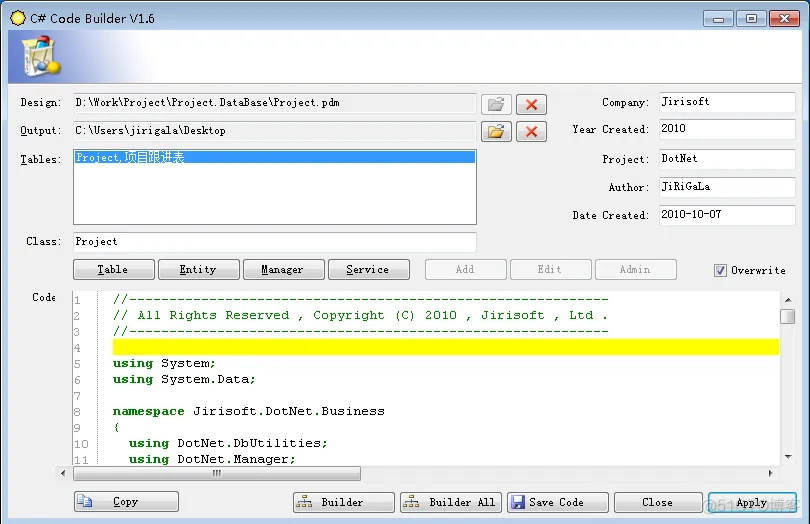Screen dimensions: 810x524
Task: Focus the Date Created field
Action: click(x=727, y=214)
